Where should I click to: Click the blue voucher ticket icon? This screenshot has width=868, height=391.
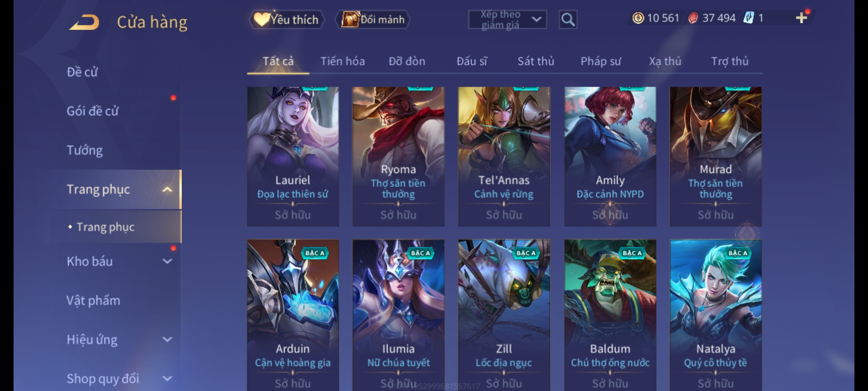pyautogui.click(x=748, y=18)
